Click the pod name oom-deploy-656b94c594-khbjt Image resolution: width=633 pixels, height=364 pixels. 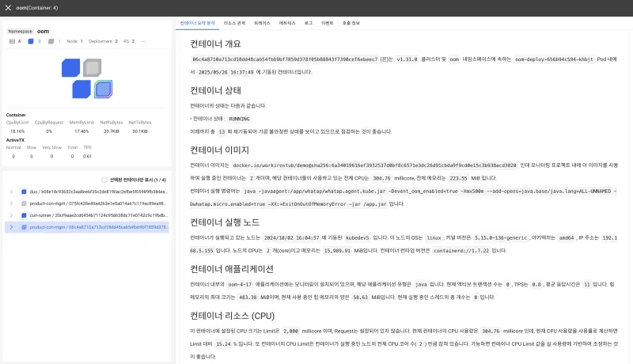click(x=554, y=59)
